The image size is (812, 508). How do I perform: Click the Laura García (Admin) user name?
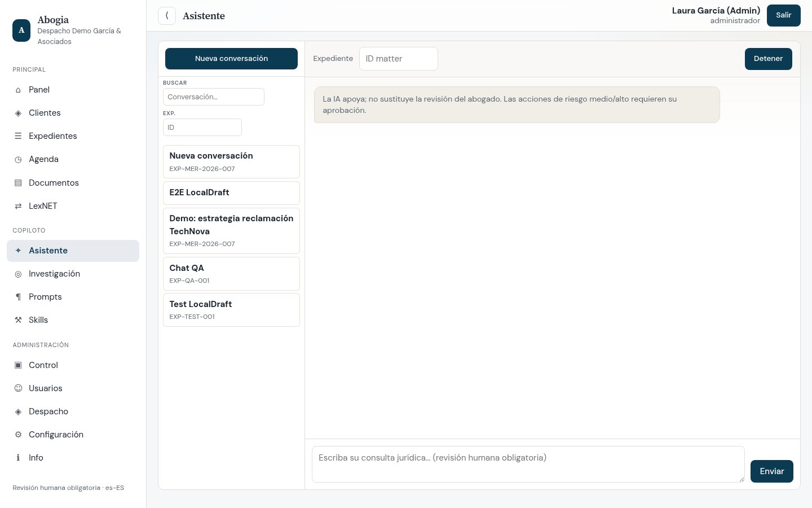click(716, 11)
